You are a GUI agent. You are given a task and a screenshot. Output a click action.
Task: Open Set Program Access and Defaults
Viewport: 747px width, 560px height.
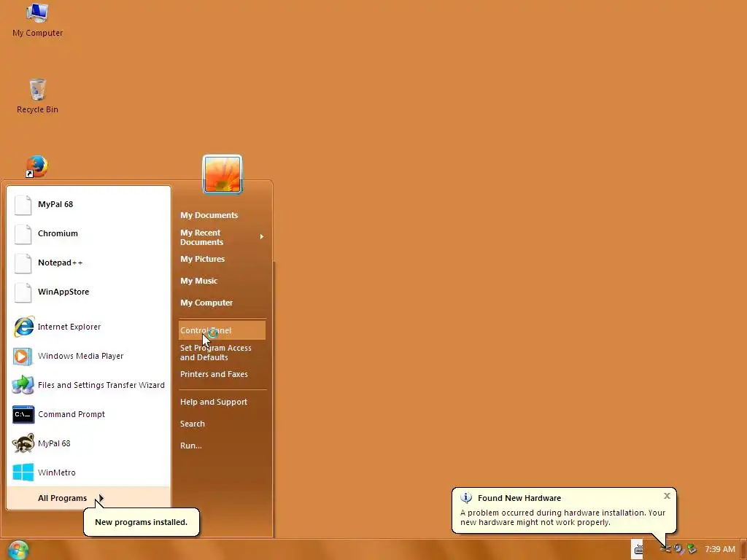[222, 353]
